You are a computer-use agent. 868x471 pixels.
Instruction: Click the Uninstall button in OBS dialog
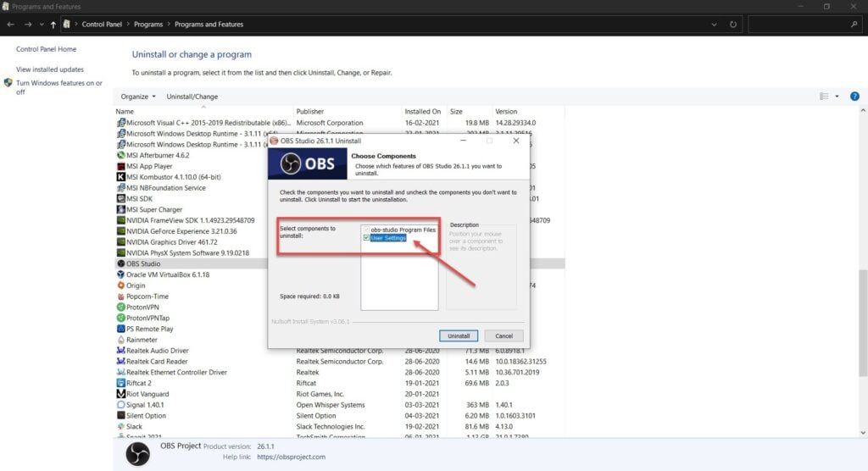pos(459,336)
